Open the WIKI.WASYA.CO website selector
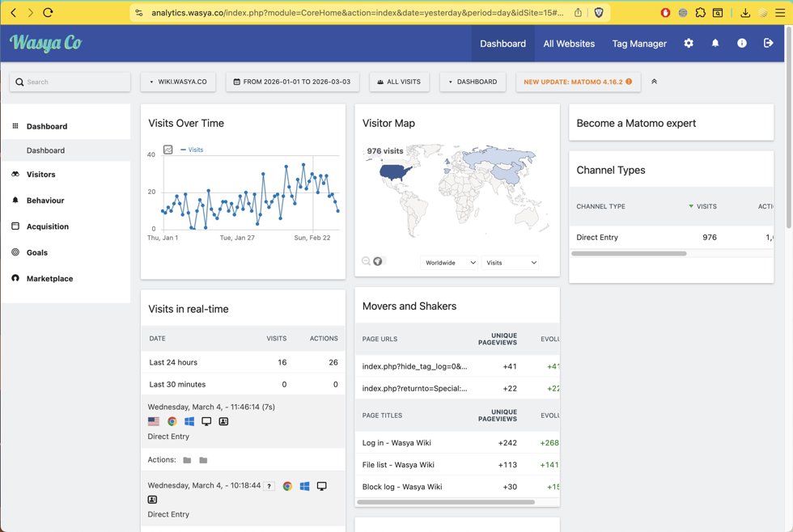 coord(178,82)
